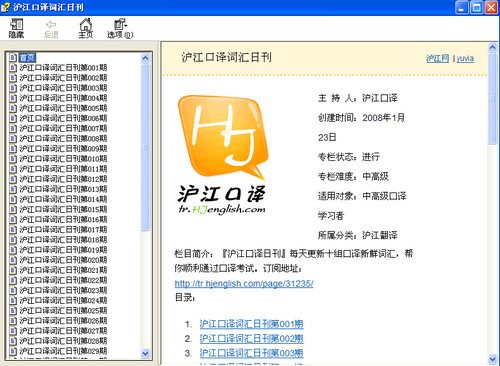Image resolution: width=500 pixels, height=366 pixels.
Task: Click the page icon beside 第023期
Action: pyautogui.click(x=13, y=290)
